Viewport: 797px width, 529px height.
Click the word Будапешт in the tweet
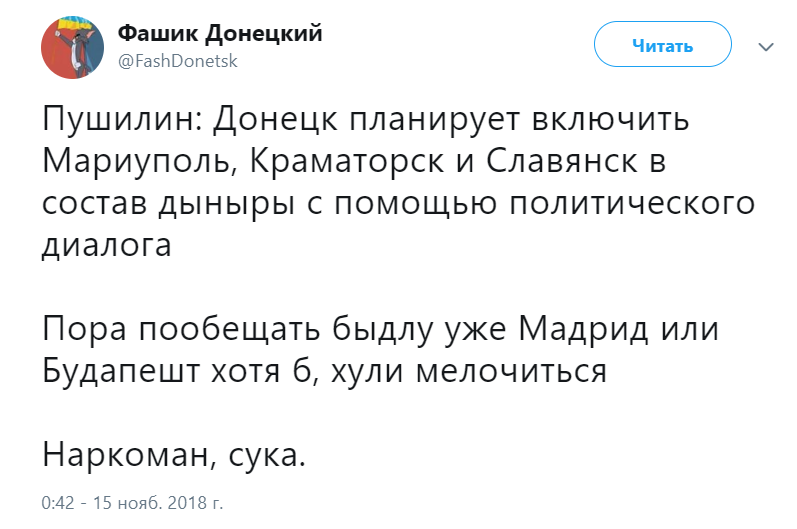(121, 372)
